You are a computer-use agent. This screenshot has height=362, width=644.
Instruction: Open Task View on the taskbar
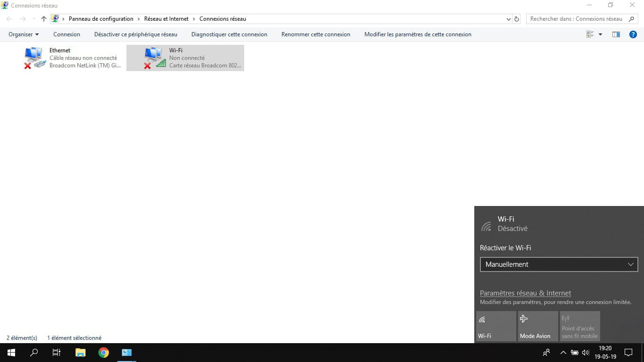tap(57, 353)
